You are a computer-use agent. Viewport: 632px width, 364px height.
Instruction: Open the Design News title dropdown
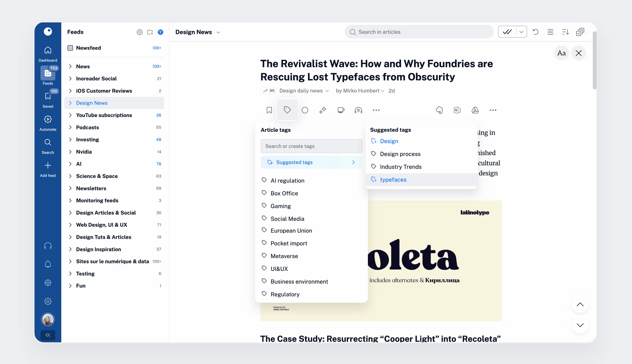click(218, 32)
